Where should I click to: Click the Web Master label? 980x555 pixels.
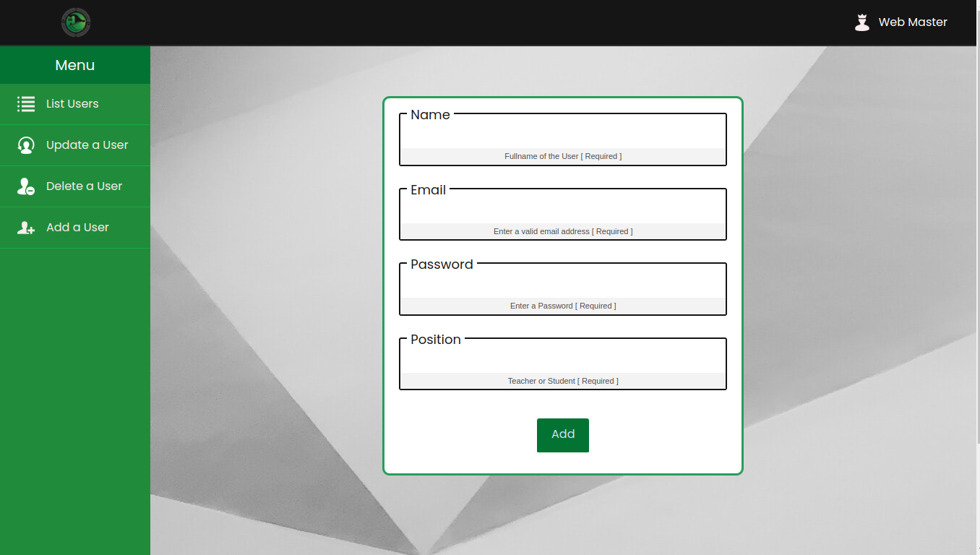coord(912,22)
